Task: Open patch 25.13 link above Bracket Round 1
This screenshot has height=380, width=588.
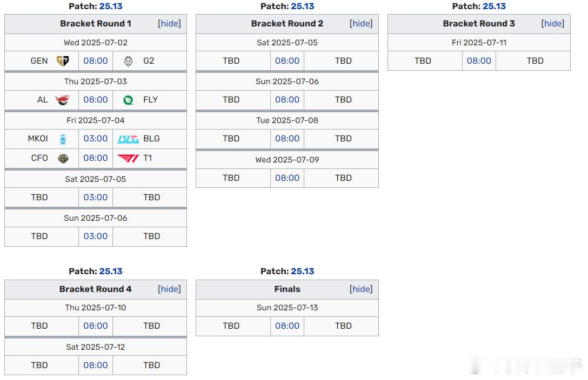Action: click(111, 6)
